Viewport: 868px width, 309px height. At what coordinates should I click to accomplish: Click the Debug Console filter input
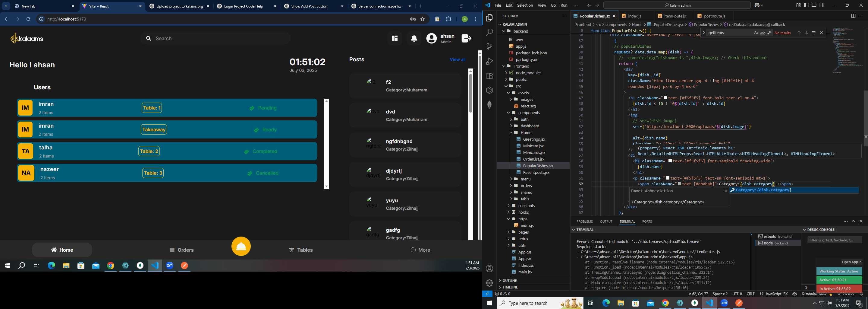[x=835, y=240]
